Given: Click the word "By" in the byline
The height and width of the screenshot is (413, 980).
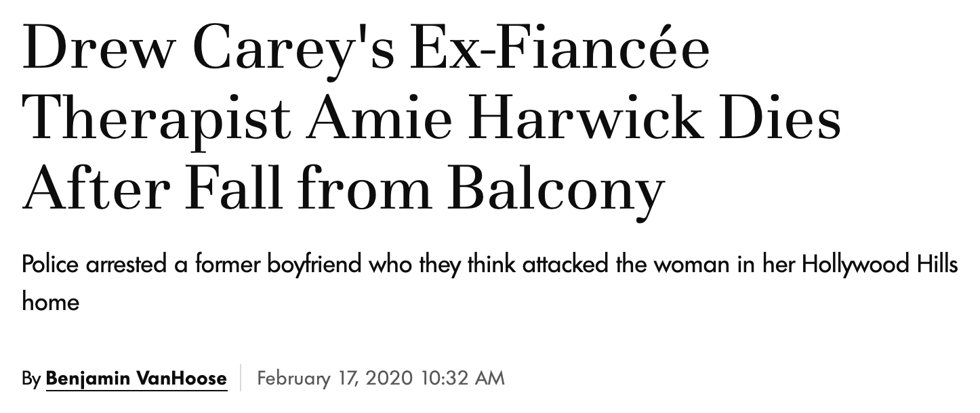Looking at the screenshot, I should (31, 378).
